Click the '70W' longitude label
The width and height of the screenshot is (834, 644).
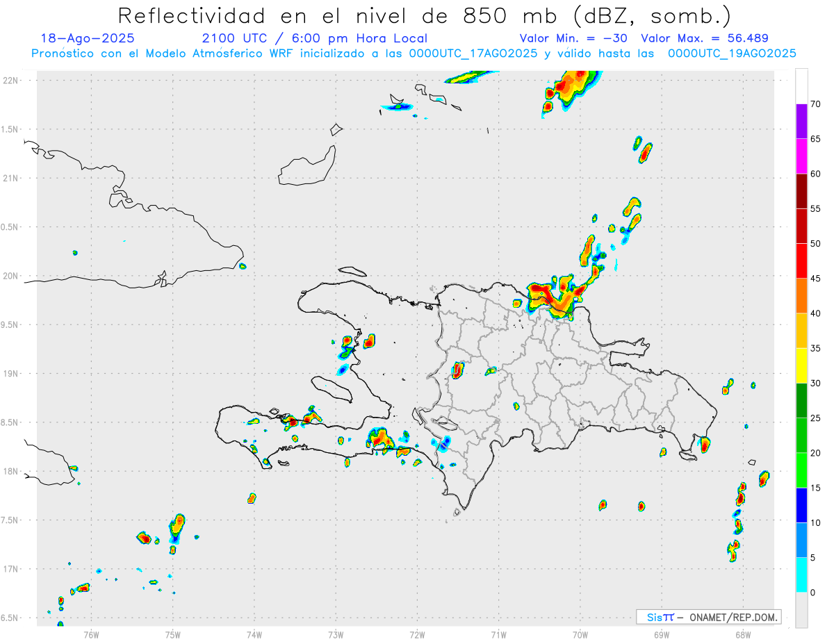click(580, 634)
